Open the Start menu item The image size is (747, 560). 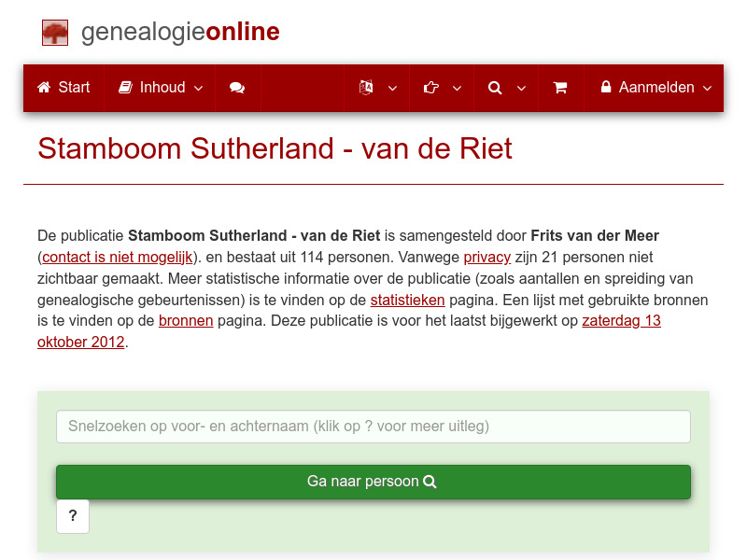(63, 88)
